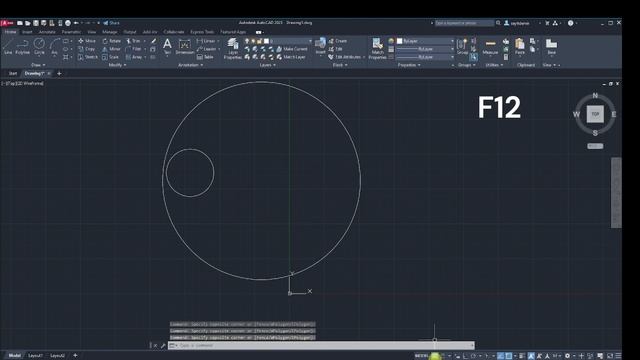Expand the Annotation panel
The width and height of the screenshot is (640, 360).
point(190,65)
